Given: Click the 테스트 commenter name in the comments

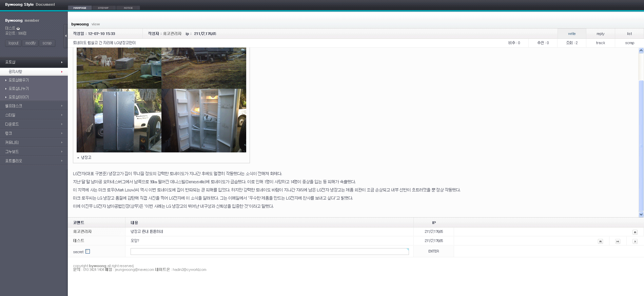Looking at the screenshot, I should (79, 241).
